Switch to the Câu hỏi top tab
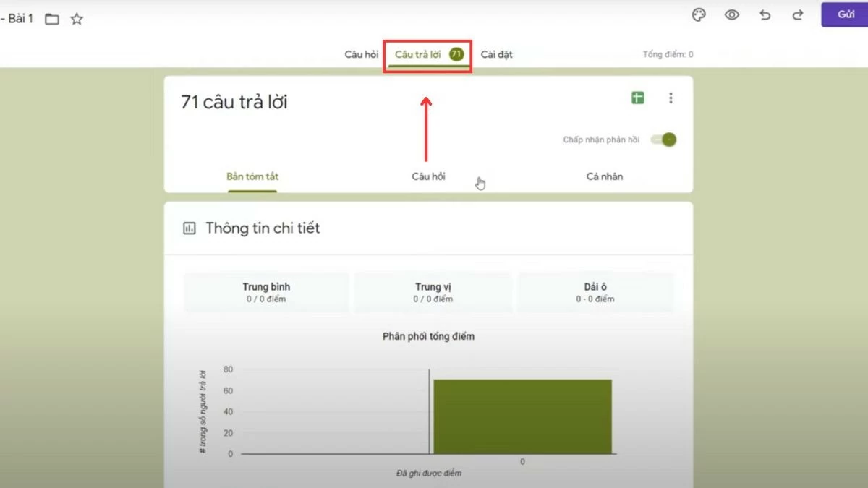The width and height of the screenshot is (868, 488). tap(361, 53)
